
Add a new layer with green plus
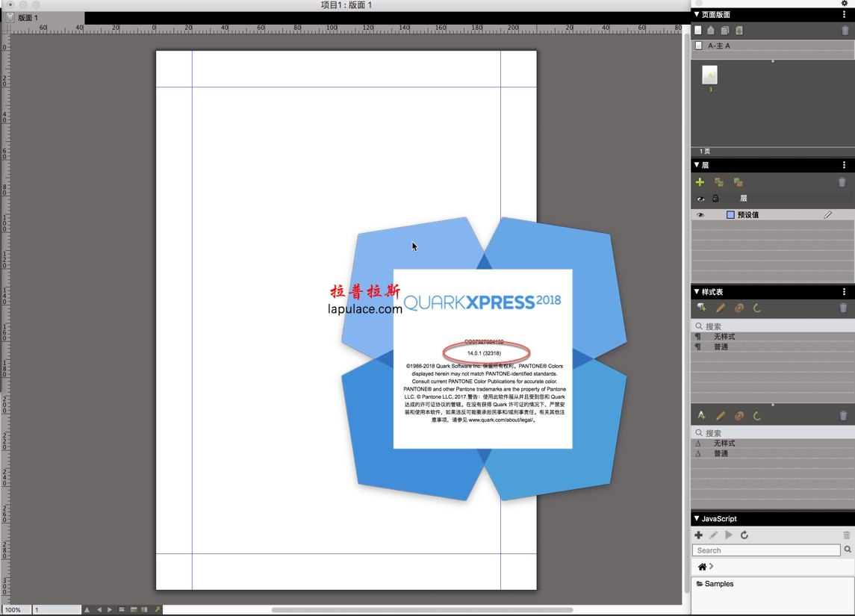click(x=700, y=182)
